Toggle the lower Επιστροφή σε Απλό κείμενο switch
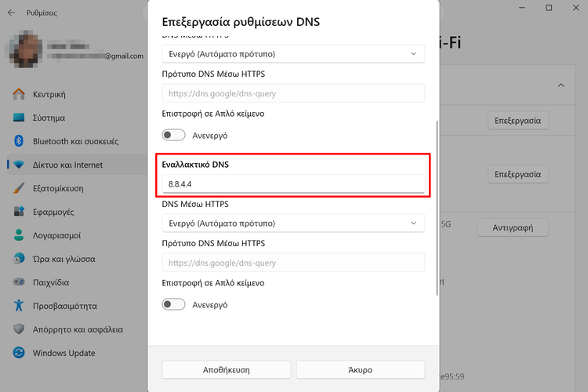Screen dimensions: 588x392 pyautogui.click(x=173, y=304)
